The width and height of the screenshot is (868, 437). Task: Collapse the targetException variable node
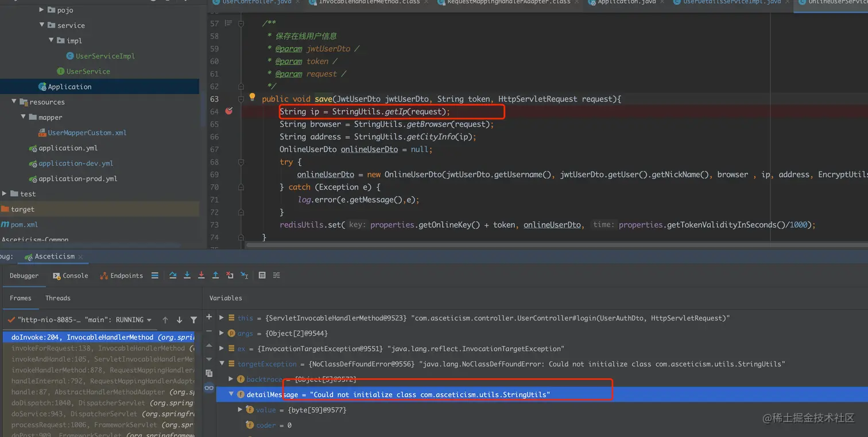point(222,364)
